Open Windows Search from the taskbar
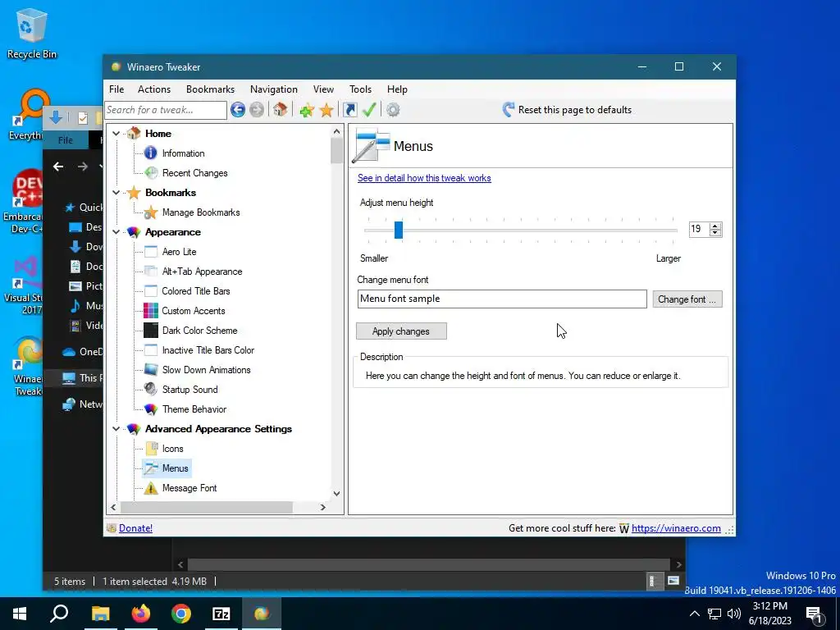 click(59, 614)
